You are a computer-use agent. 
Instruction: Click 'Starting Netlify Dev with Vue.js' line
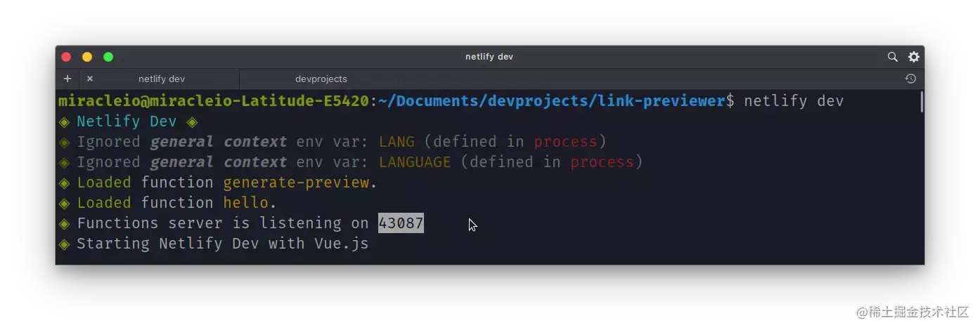[222, 244]
